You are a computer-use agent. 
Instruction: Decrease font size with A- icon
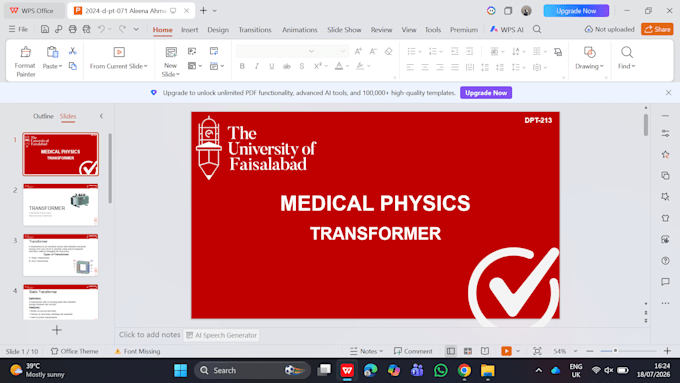(373, 51)
